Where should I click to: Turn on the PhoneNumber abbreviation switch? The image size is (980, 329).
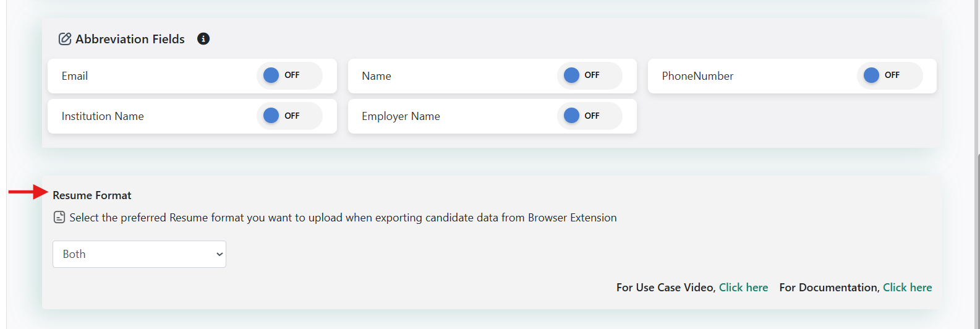click(889, 75)
